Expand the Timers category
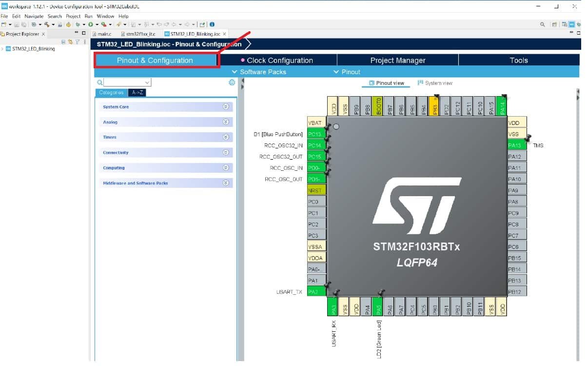This screenshot has height=366, width=588. point(166,137)
